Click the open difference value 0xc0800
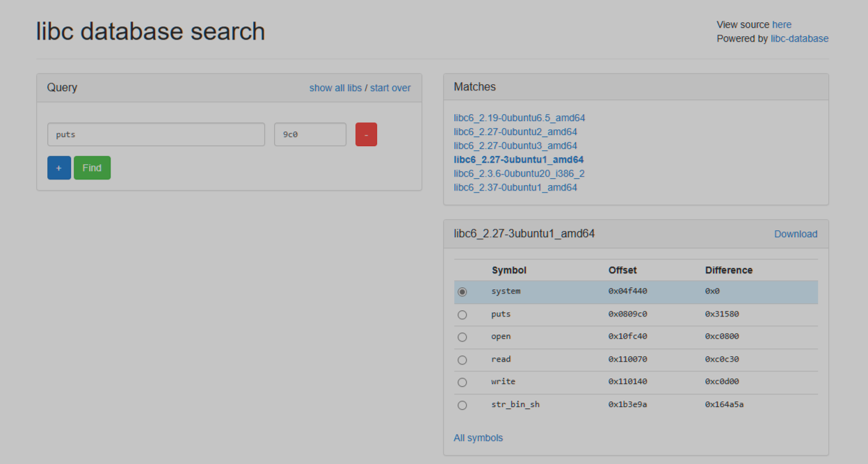 pos(722,337)
